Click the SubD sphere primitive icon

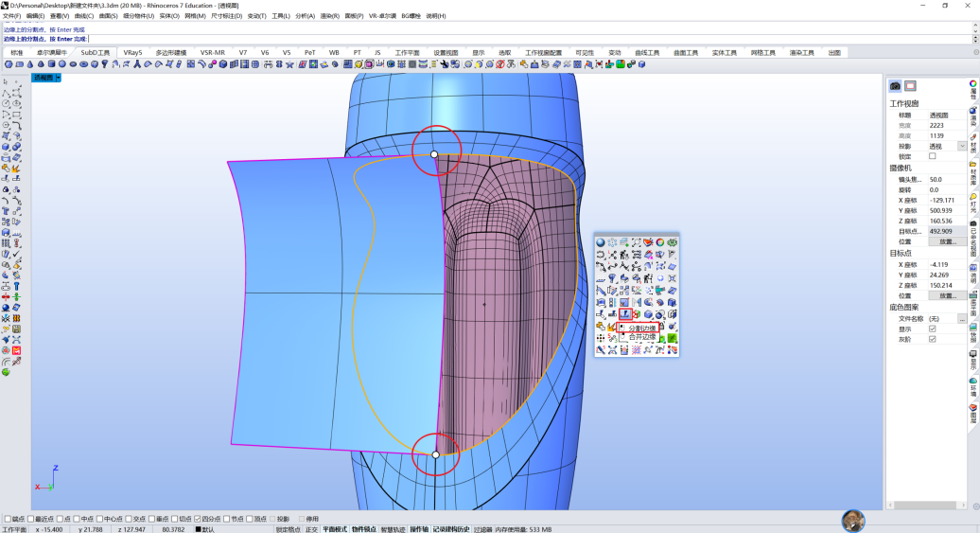(x=61, y=63)
